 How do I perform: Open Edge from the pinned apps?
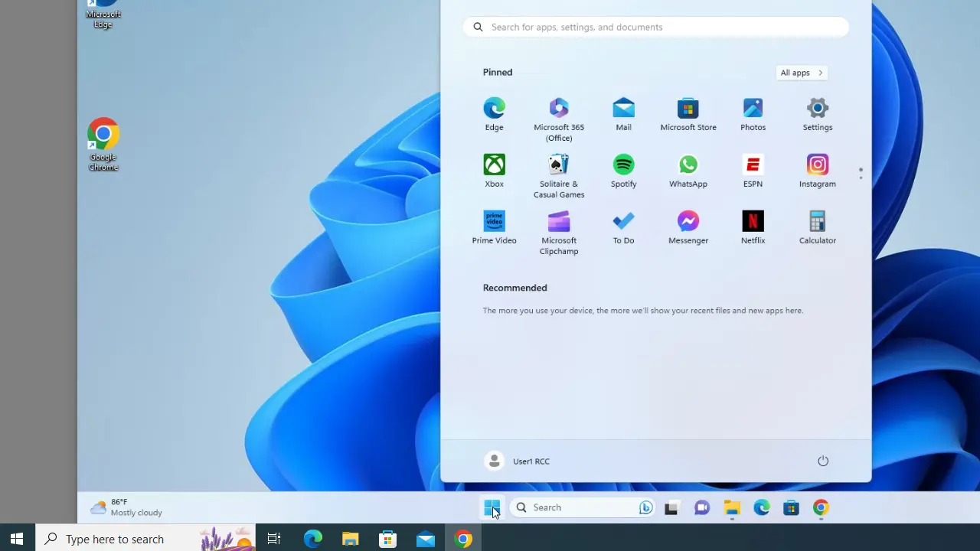pos(494,115)
